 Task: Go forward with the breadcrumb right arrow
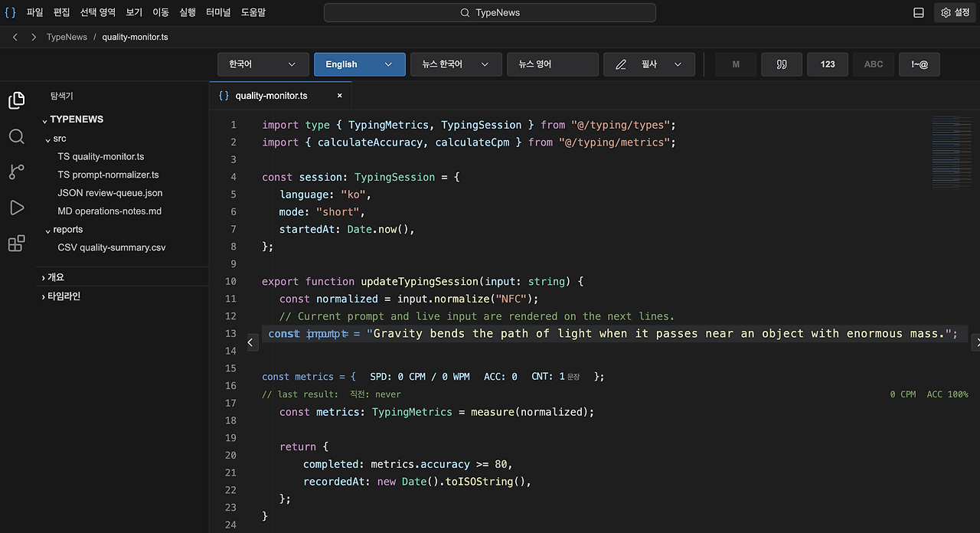pos(34,37)
